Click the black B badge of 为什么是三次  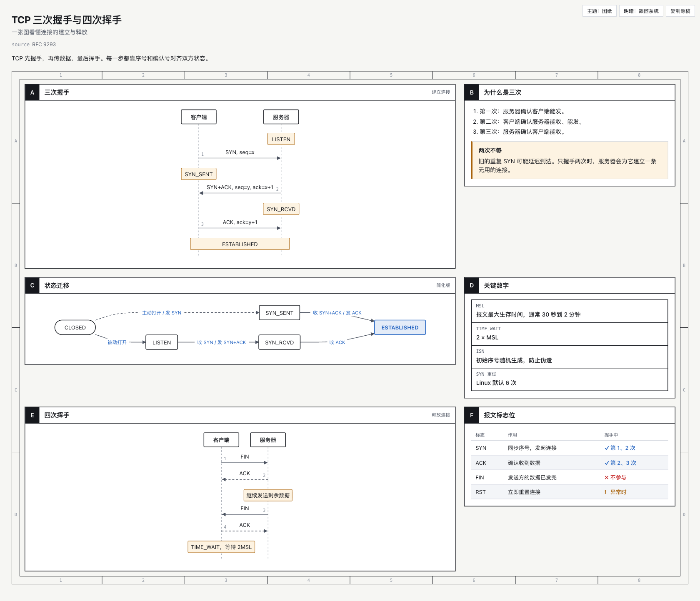[x=472, y=92]
